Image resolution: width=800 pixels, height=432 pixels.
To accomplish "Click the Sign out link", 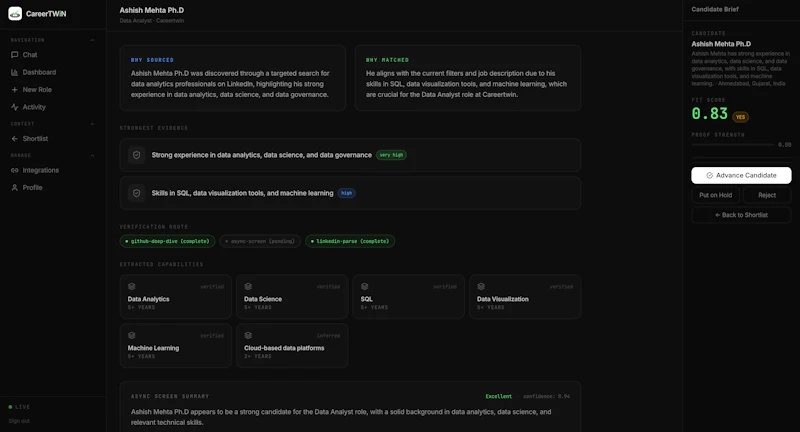I will click(x=19, y=421).
